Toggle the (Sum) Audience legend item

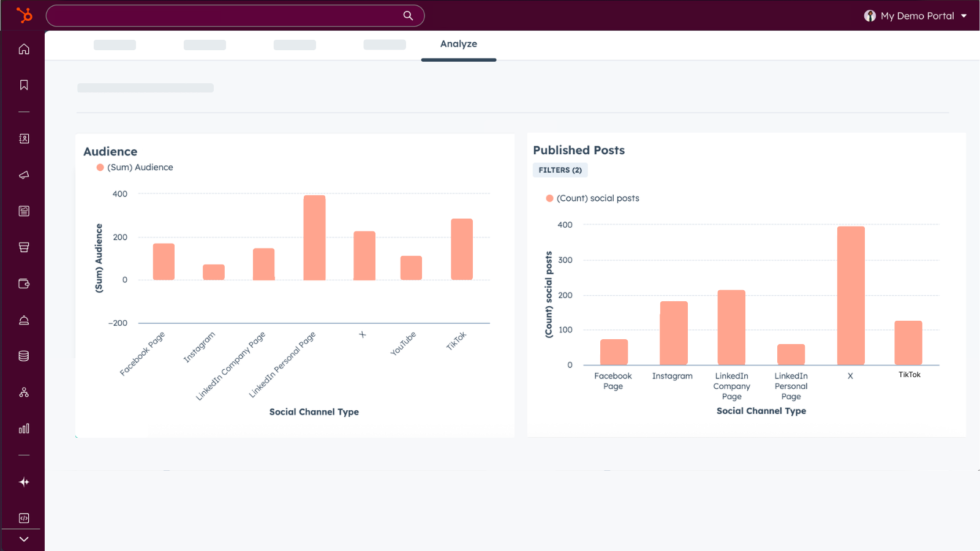click(x=134, y=167)
